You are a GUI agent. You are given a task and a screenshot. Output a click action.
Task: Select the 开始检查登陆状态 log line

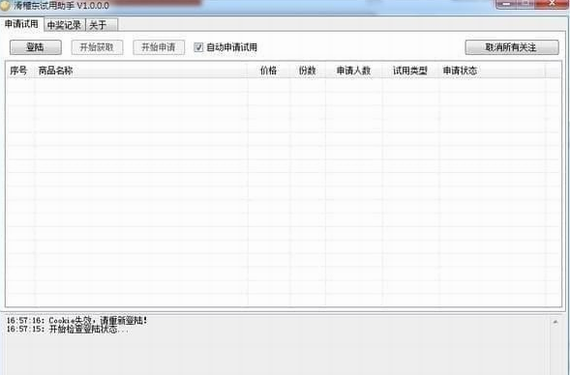(x=67, y=329)
